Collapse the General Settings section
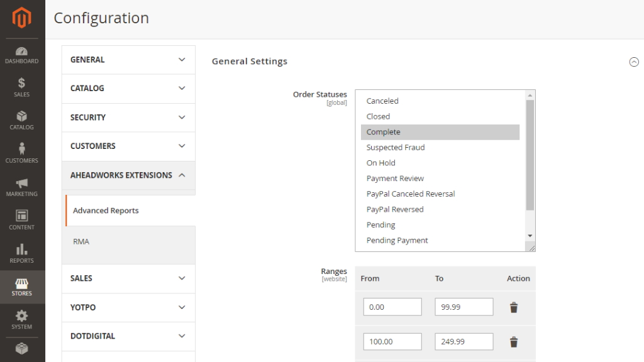 click(634, 62)
